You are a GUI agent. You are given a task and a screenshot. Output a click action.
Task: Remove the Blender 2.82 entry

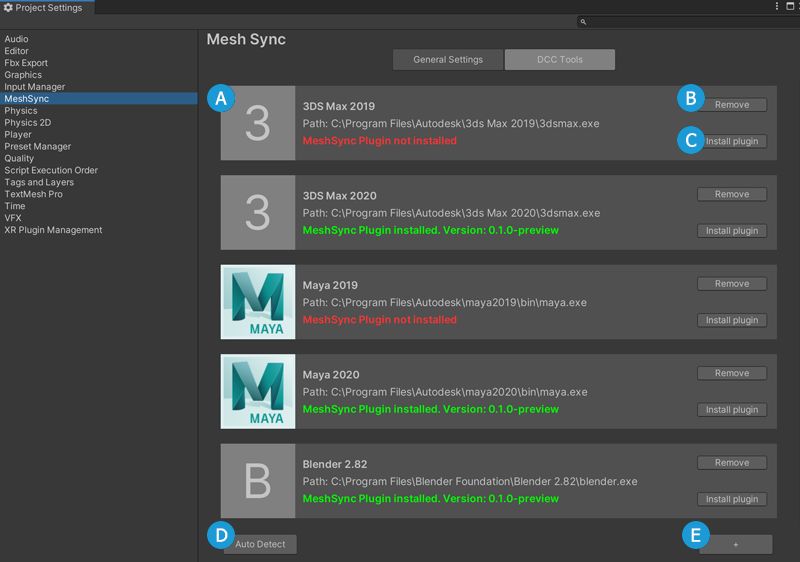click(x=732, y=463)
